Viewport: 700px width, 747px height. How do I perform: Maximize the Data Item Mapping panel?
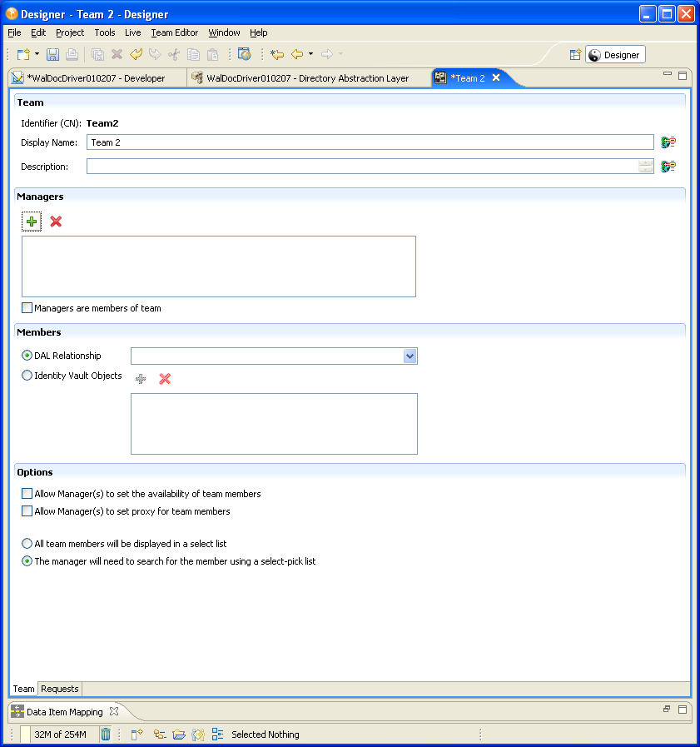683,710
